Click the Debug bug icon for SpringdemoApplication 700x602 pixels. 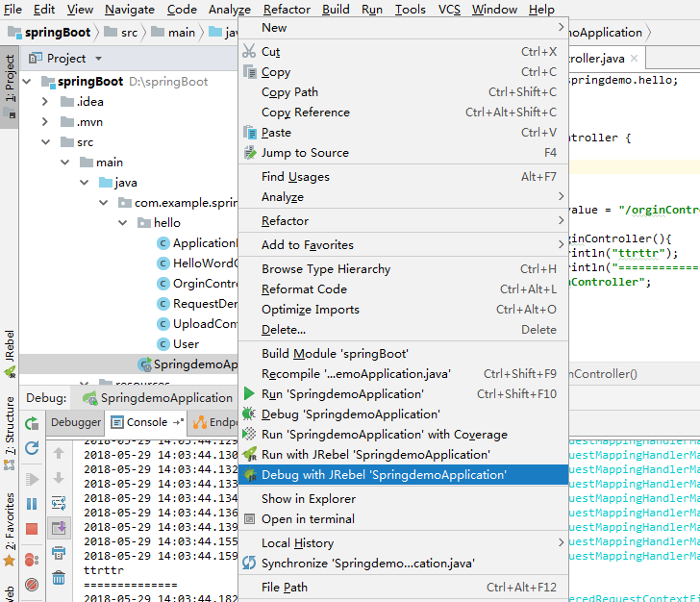click(x=249, y=414)
